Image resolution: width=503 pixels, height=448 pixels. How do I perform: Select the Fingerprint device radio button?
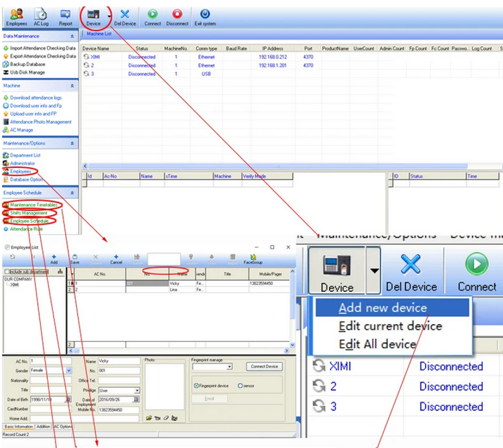(x=196, y=386)
